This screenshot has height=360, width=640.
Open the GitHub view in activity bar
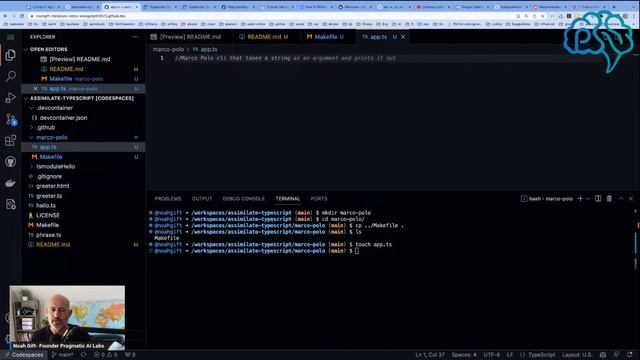point(11,162)
